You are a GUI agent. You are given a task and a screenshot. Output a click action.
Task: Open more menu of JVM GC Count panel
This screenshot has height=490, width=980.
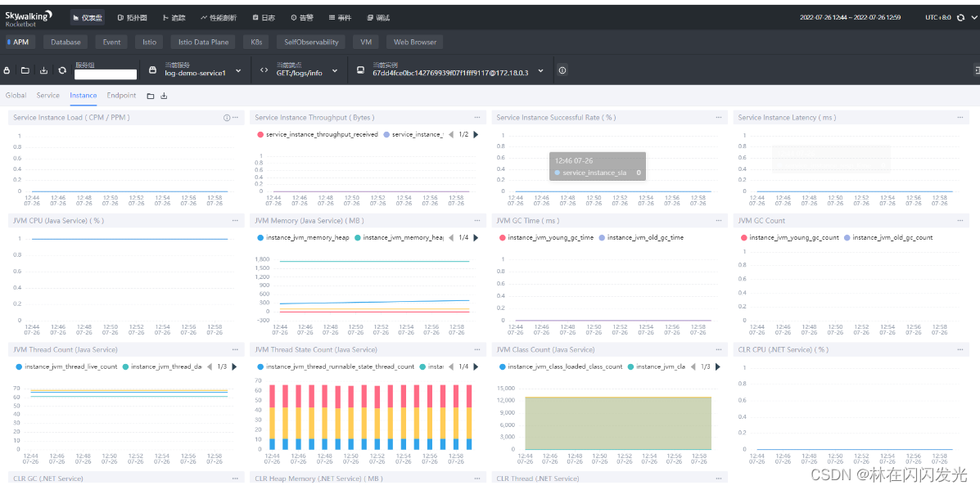[x=960, y=220]
